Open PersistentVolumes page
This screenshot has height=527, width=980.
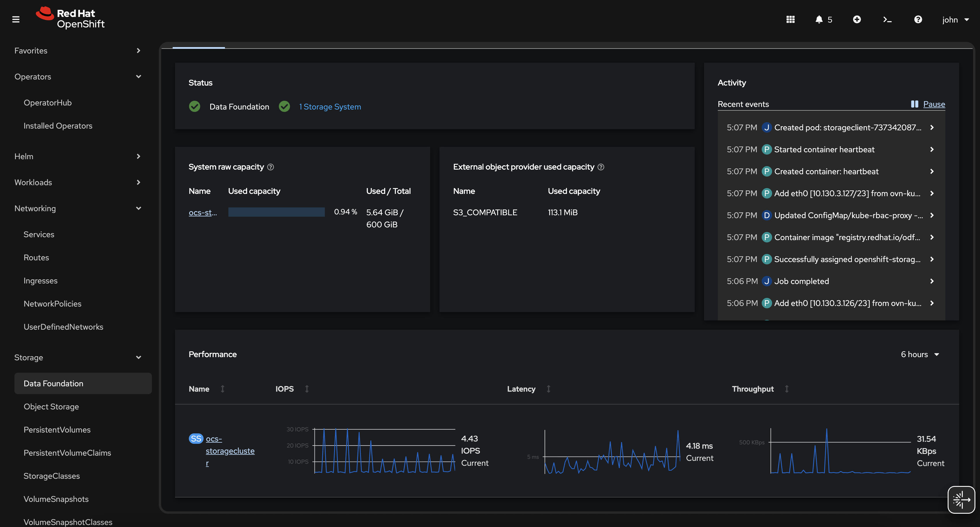pyautogui.click(x=57, y=430)
